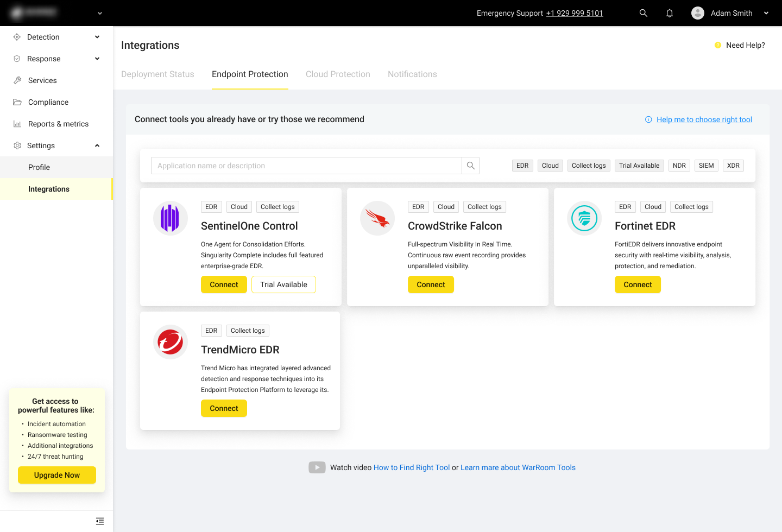
Task: Click the magnifier button in application search
Action: click(471, 166)
